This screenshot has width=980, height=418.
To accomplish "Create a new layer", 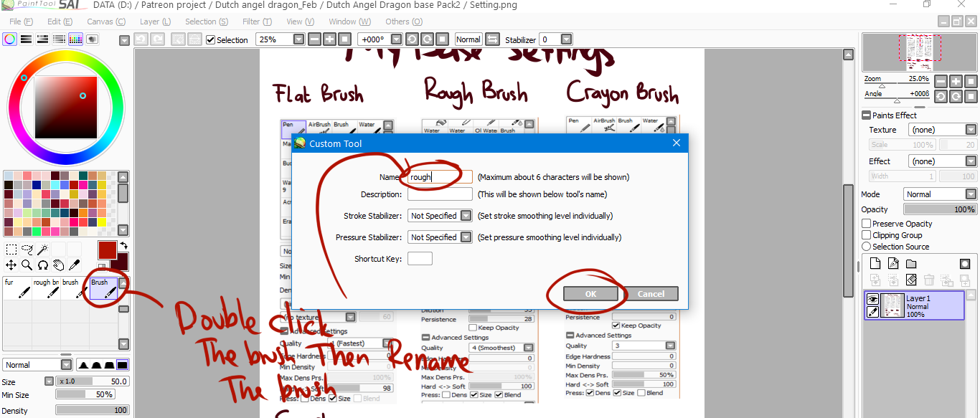I will 875,264.
